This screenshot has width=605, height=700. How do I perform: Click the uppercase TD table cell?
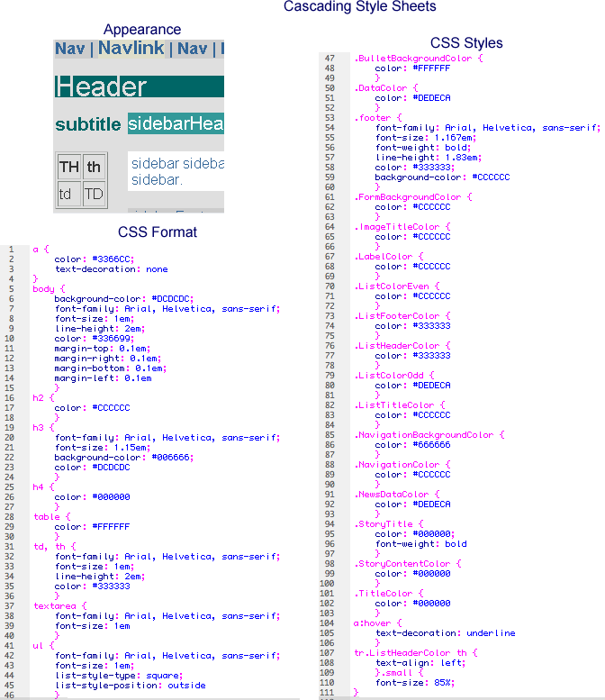[95, 194]
